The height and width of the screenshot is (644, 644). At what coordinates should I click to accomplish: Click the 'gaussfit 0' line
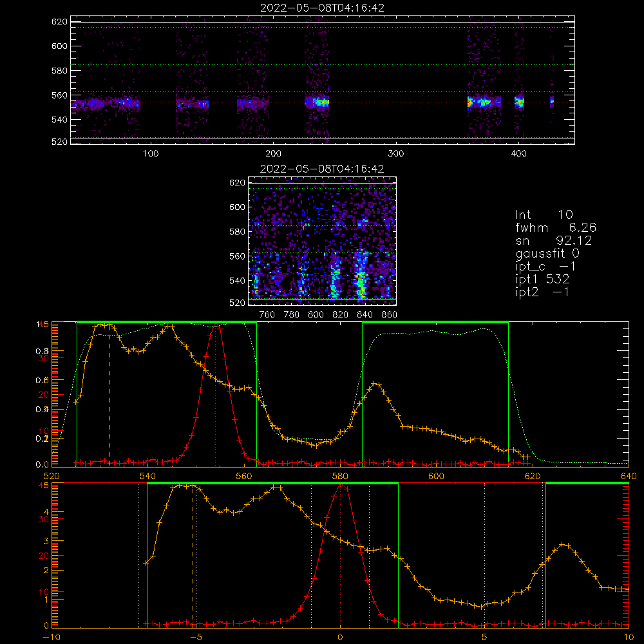pos(547,254)
